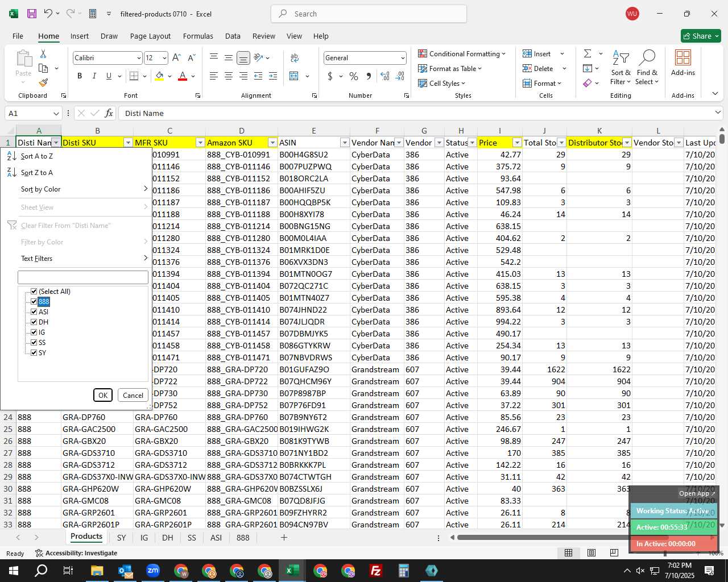
Task: Increase font size icon
Action: coord(176,58)
